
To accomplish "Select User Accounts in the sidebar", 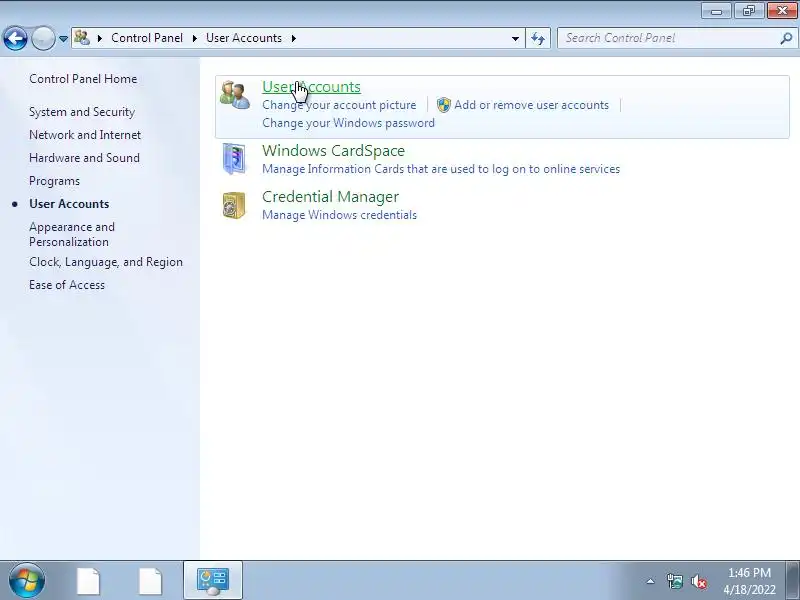I will tap(69, 204).
